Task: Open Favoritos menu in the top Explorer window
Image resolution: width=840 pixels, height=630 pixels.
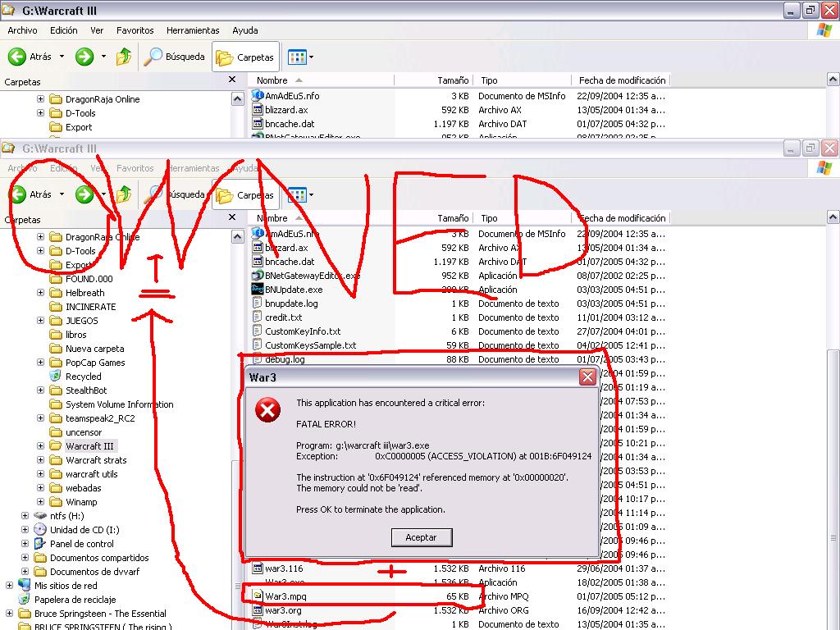Action: (135, 30)
